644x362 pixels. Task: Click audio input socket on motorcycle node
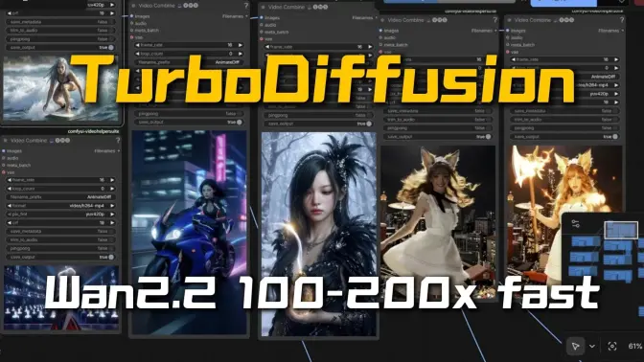132,23
